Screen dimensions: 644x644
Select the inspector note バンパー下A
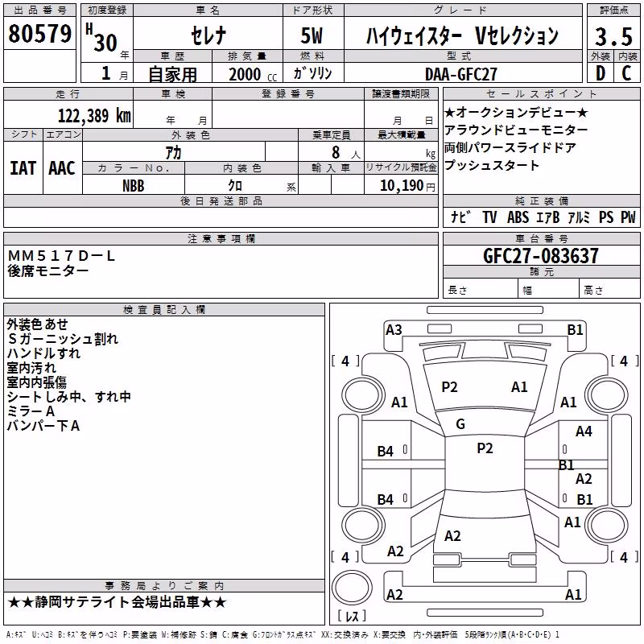point(43,426)
